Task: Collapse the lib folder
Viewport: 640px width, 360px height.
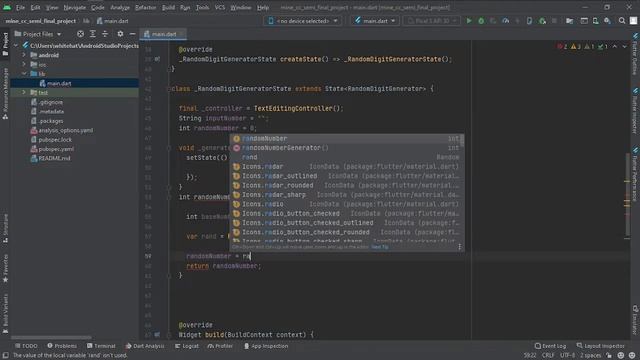Action: click(x=24, y=74)
